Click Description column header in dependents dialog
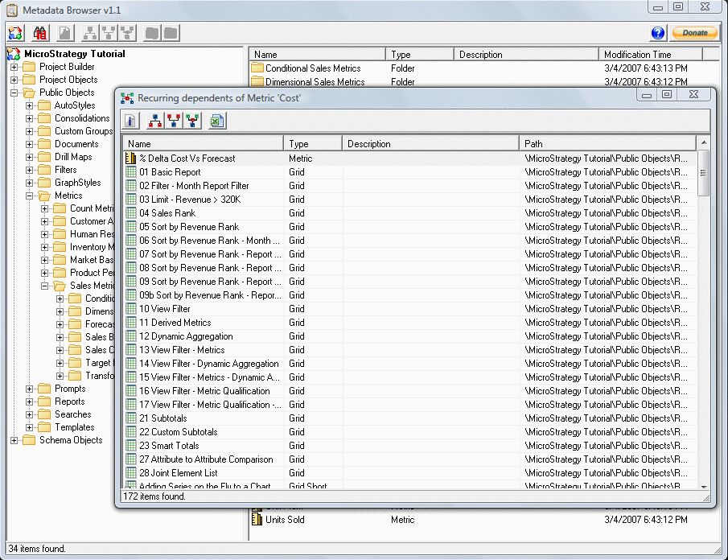Image resolution: width=728 pixels, height=560 pixels. [x=430, y=144]
